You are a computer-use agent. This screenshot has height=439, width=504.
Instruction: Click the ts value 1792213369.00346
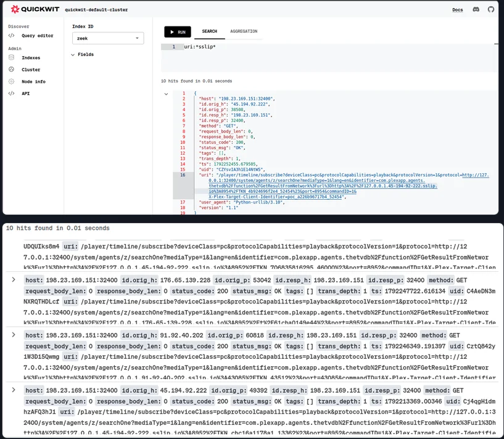(x=413, y=401)
